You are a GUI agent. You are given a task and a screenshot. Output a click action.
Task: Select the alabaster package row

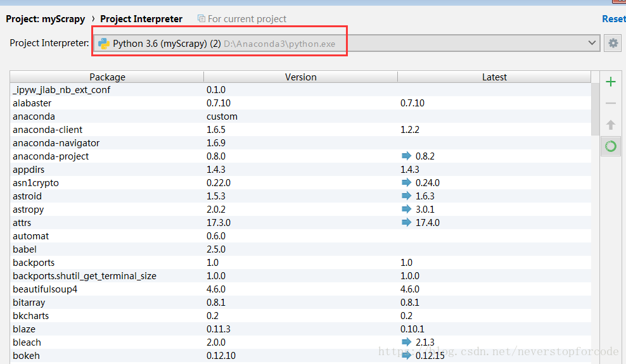point(300,103)
